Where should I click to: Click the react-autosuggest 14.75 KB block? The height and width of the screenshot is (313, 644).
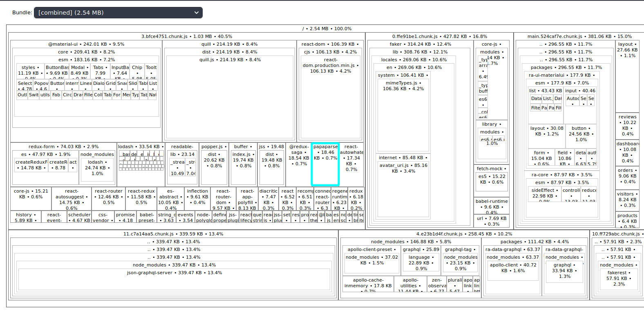pos(72,199)
